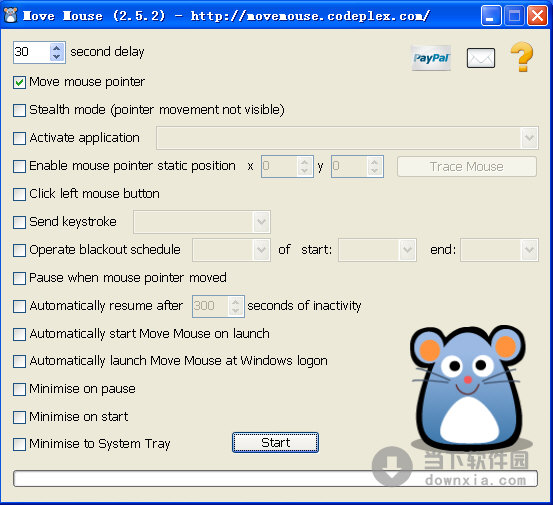Close the Move Mouse window
This screenshot has width=553, height=505.
(x=537, y=16)
